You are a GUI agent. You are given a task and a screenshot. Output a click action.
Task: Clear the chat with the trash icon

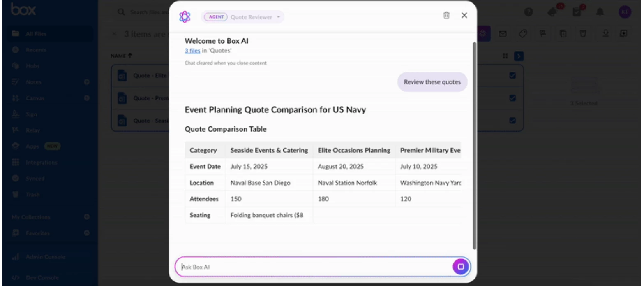click(x=446, y=15)
